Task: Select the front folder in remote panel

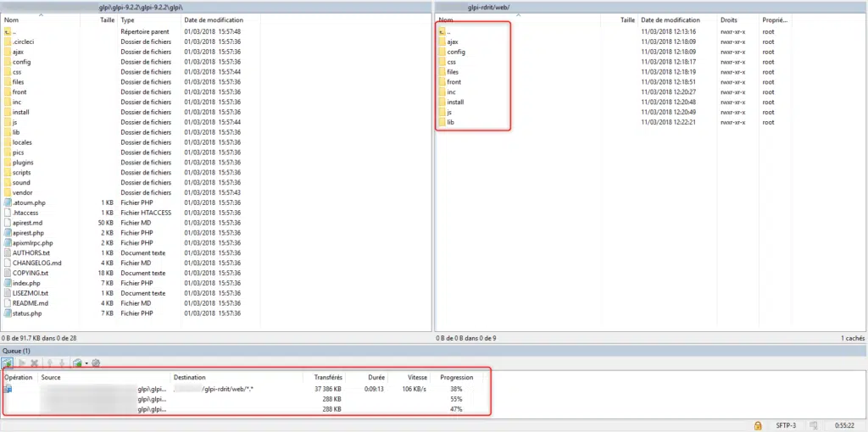Action: (x=454, y=82)
